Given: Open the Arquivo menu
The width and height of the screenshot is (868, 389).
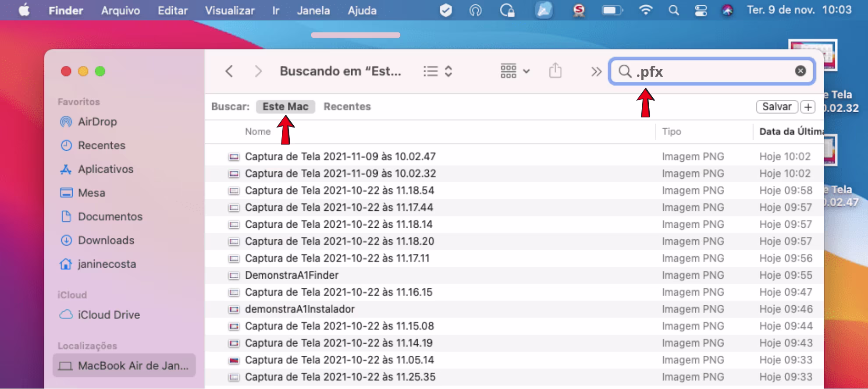Looking at the screenshot, I should tap(121, 11).
